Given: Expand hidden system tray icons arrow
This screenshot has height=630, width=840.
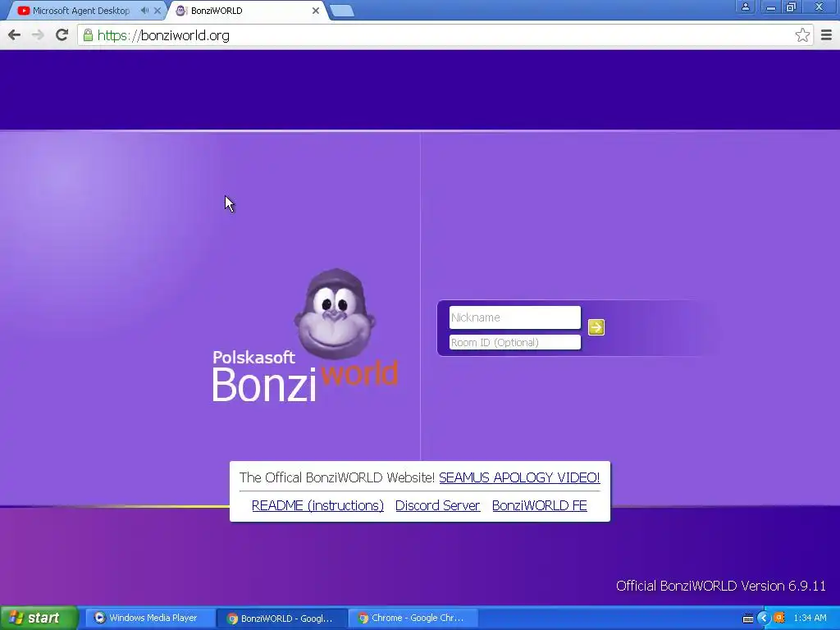Looking at the screenshot, I should 764,618.
